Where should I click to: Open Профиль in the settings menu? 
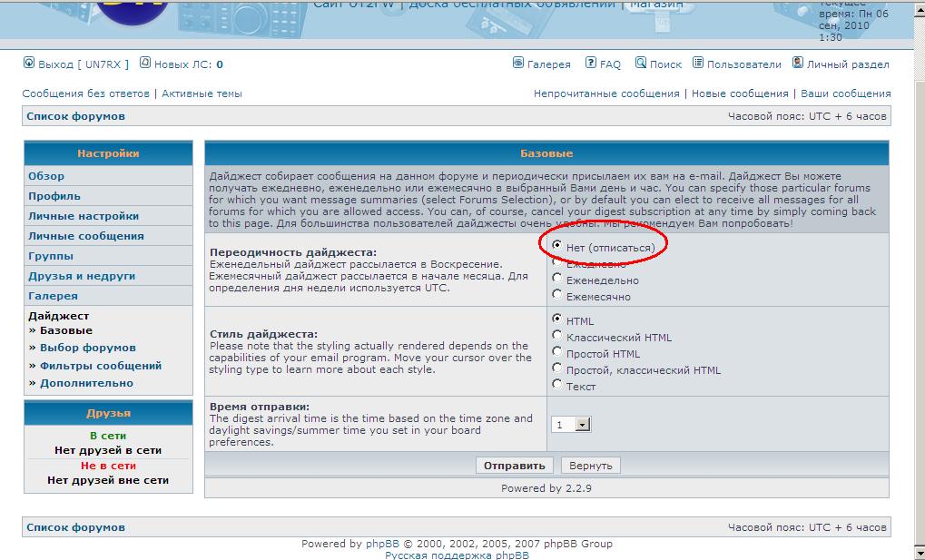pyautogui.click(x=54, y=196)
